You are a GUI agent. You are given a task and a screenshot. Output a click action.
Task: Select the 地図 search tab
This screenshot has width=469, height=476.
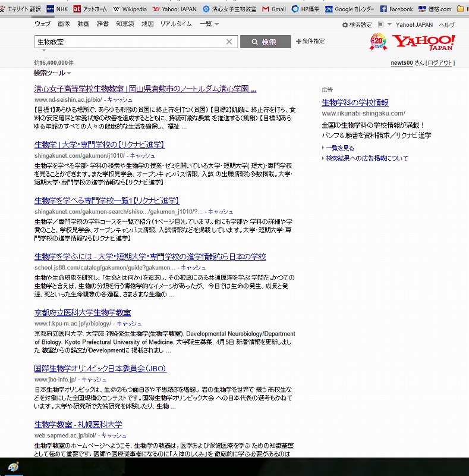[x=147, y=24]
